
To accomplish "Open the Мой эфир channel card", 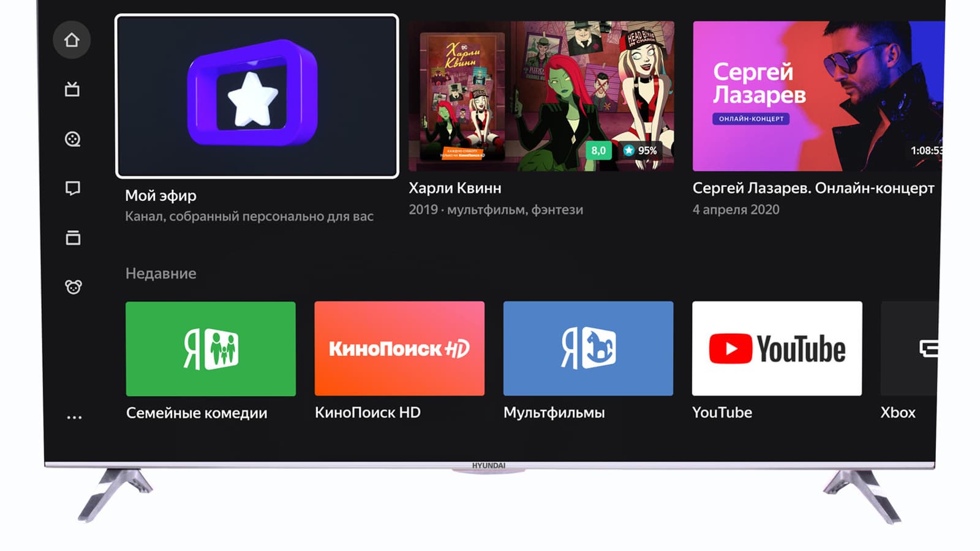I will (x=257, y=96).
